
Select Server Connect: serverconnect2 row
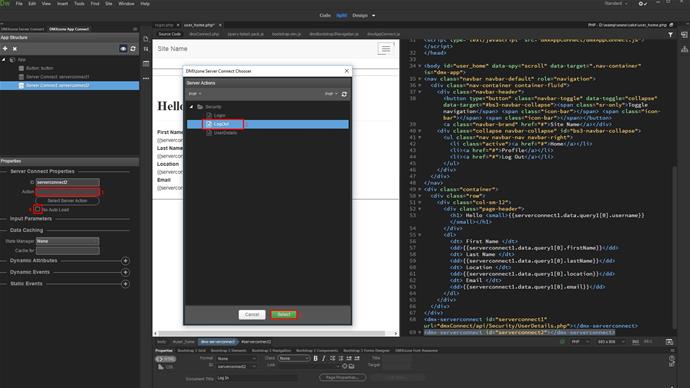click(70, 85)
